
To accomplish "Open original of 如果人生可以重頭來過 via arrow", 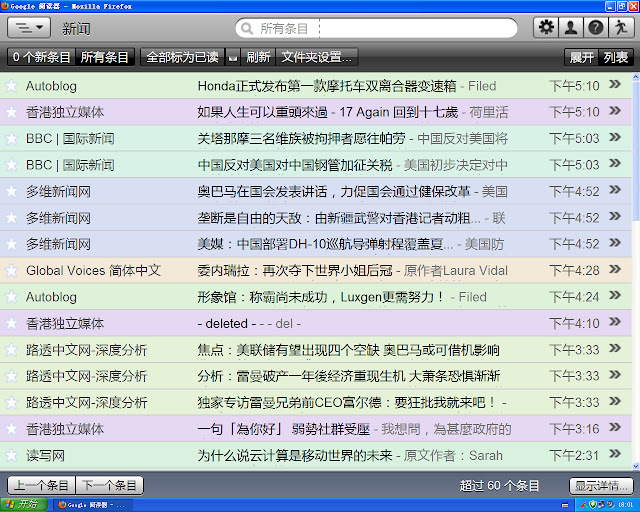I will coord(615,111).
